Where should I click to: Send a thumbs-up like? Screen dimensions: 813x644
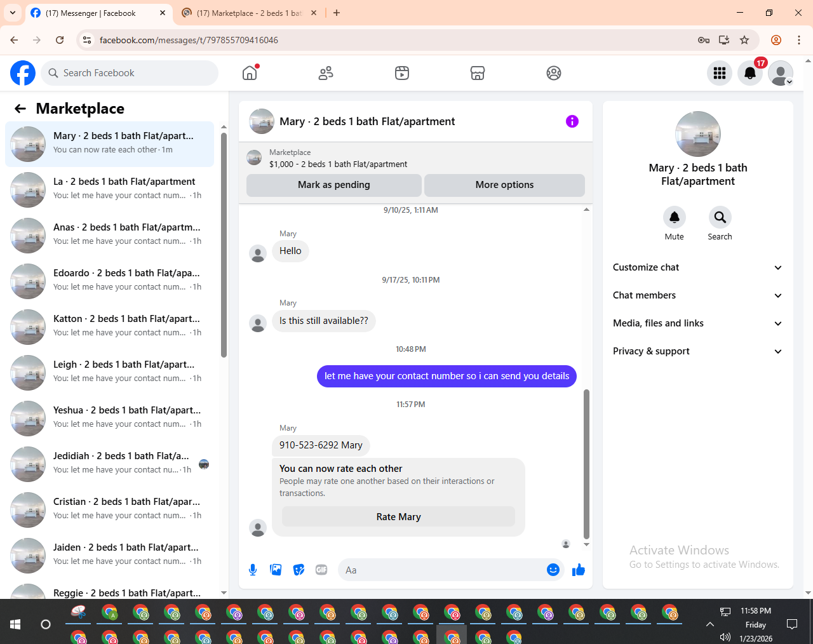[x=579, y=570]
